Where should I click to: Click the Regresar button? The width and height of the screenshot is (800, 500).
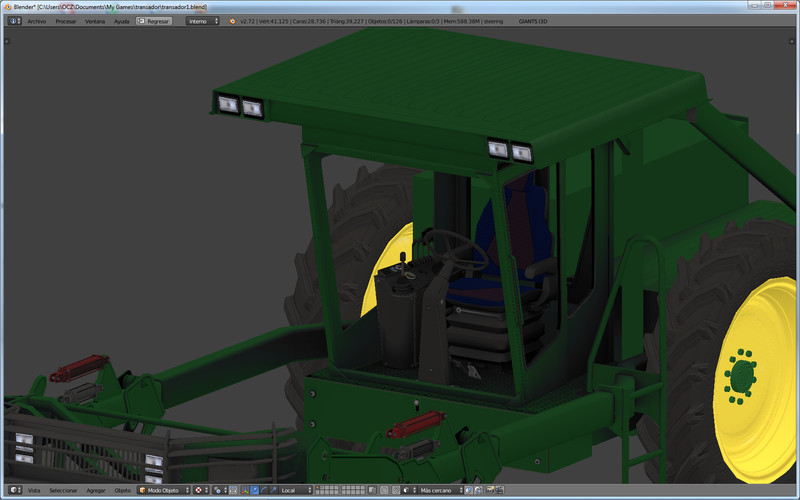pos(155,20)
